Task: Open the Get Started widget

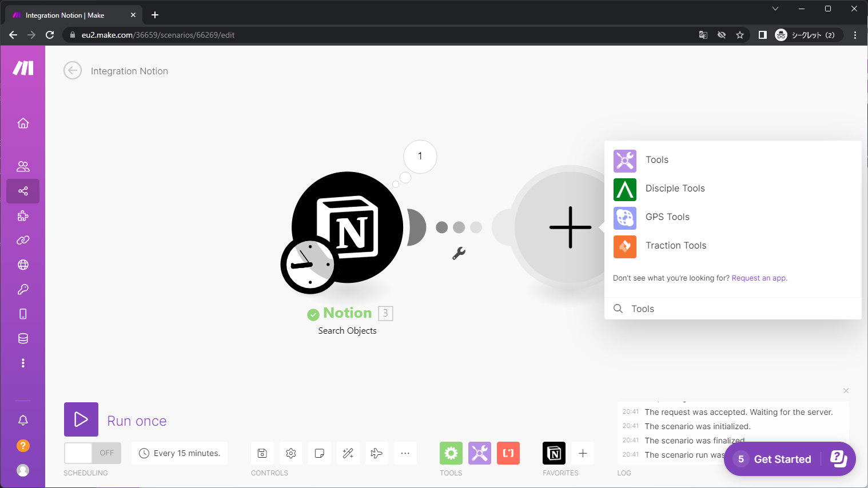Action: point(790,459)
